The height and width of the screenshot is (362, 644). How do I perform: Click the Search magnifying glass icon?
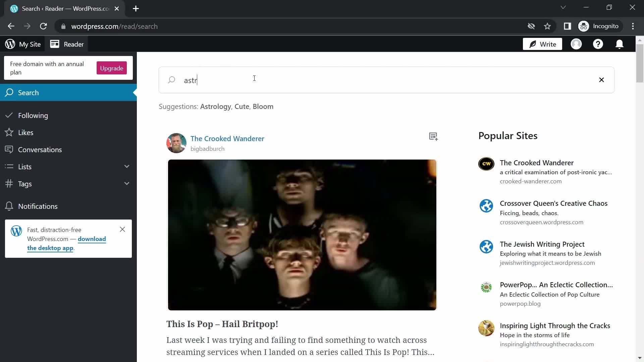point(172,79)
